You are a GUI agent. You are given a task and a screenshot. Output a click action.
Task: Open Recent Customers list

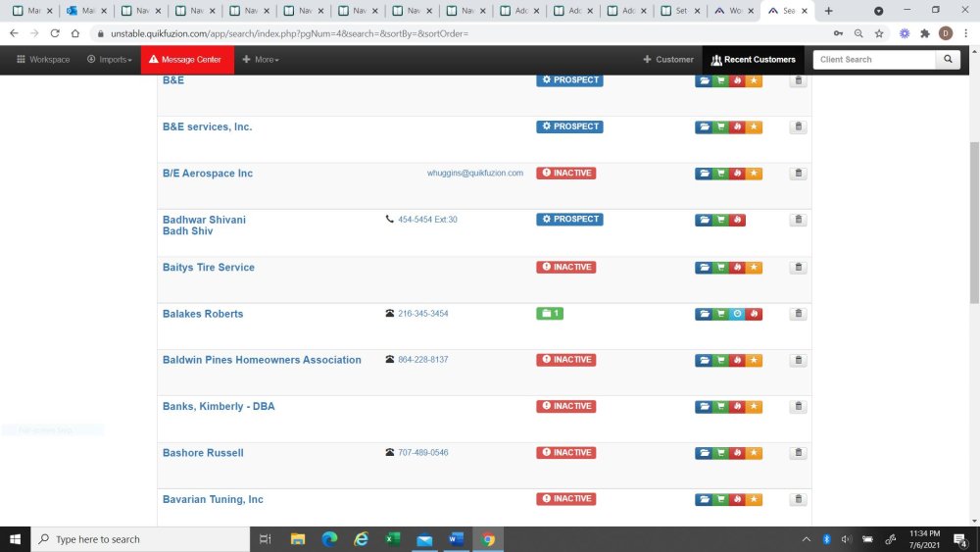[x=753, y=60]
